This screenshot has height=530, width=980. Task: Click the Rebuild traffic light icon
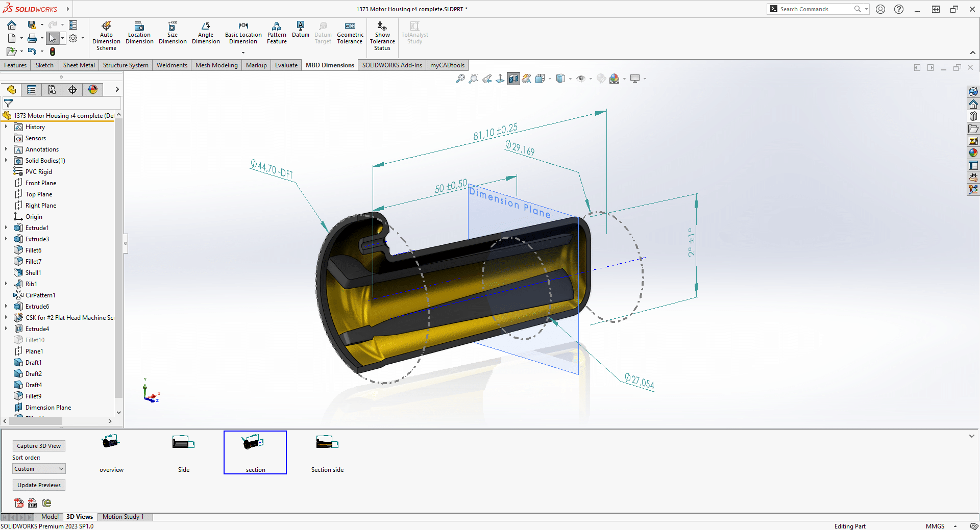pyautogui.click(x=52, y=52)
